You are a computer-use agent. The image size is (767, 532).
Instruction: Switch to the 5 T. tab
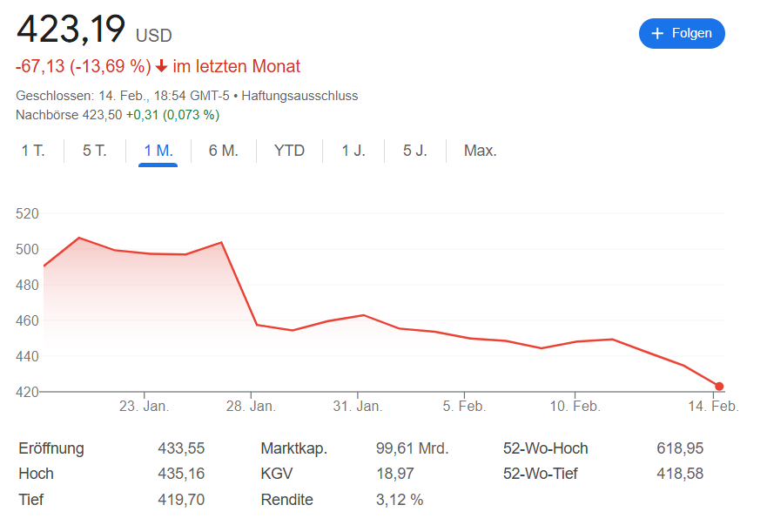tap(94, 151)
